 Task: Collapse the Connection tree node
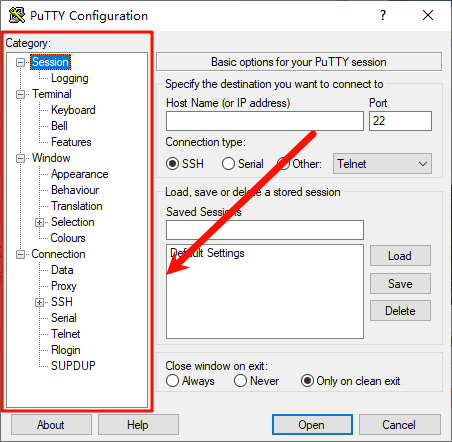21,255
